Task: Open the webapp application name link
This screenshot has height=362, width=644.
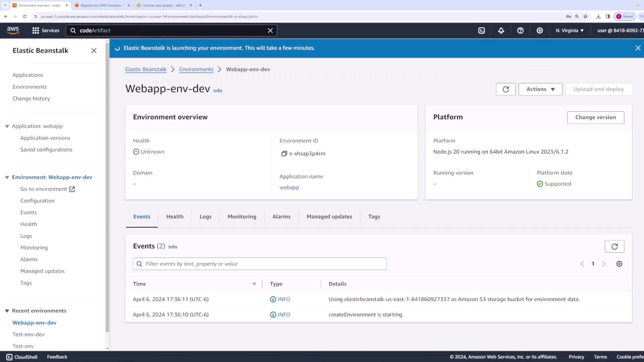Action: [289, 187]
